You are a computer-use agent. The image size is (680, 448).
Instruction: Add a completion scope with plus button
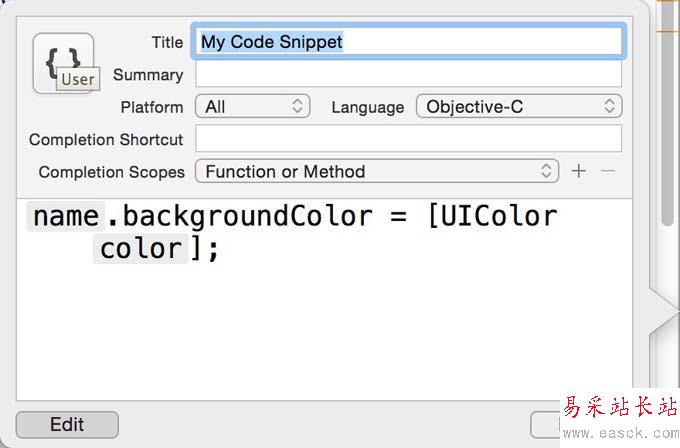coord(578,171)
